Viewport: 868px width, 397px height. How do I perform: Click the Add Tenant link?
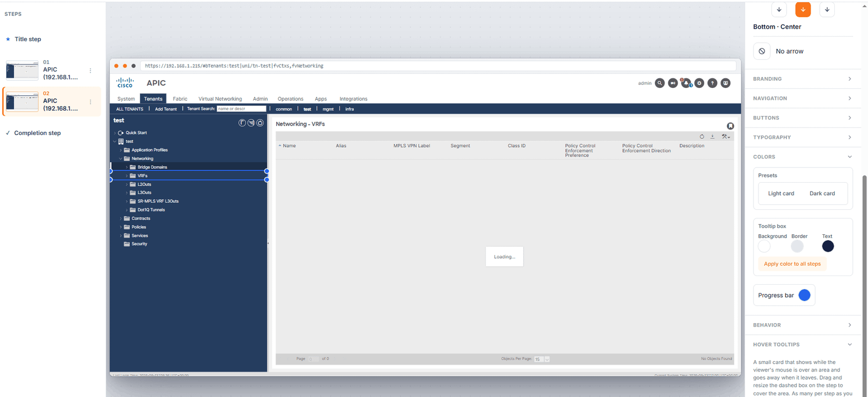click(x=166, y=109)
